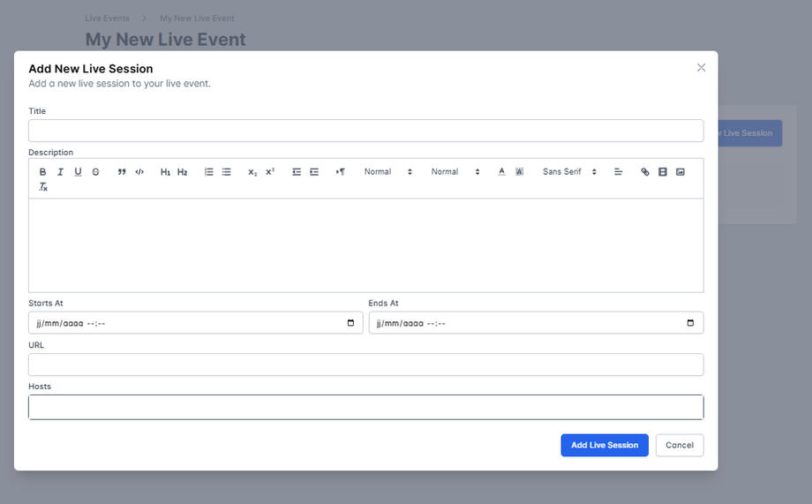Toggle bold formatting in description toolbar
This screenshot has height=504, width=812.
[43, 172]
